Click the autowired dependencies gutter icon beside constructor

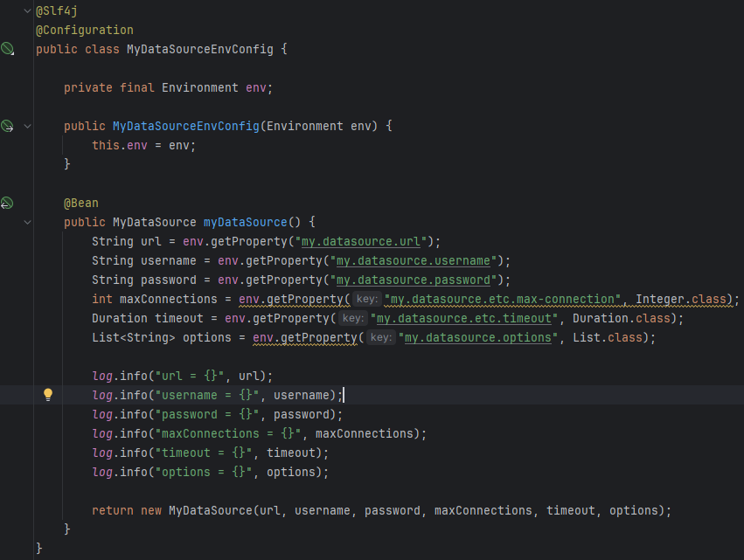tap(7, 126)
